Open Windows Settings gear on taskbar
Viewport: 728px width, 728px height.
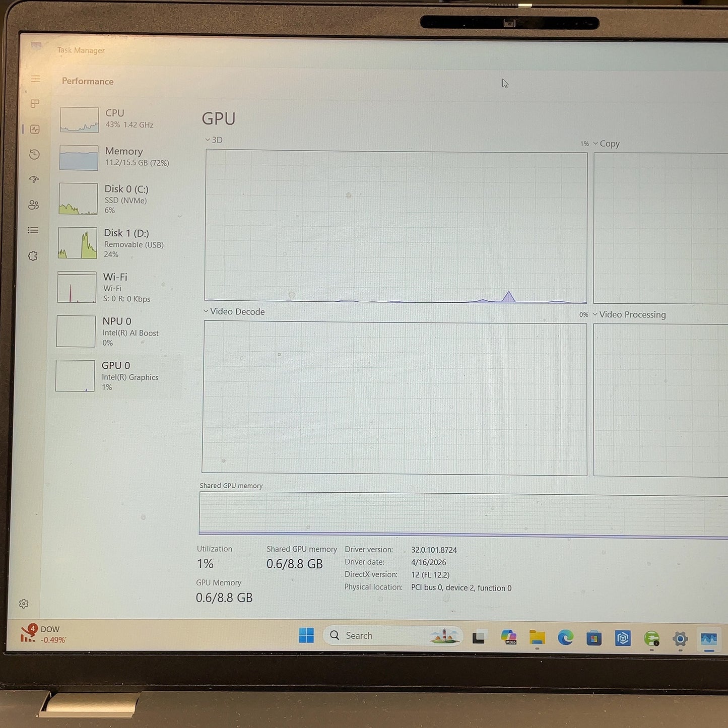point(680,639)
